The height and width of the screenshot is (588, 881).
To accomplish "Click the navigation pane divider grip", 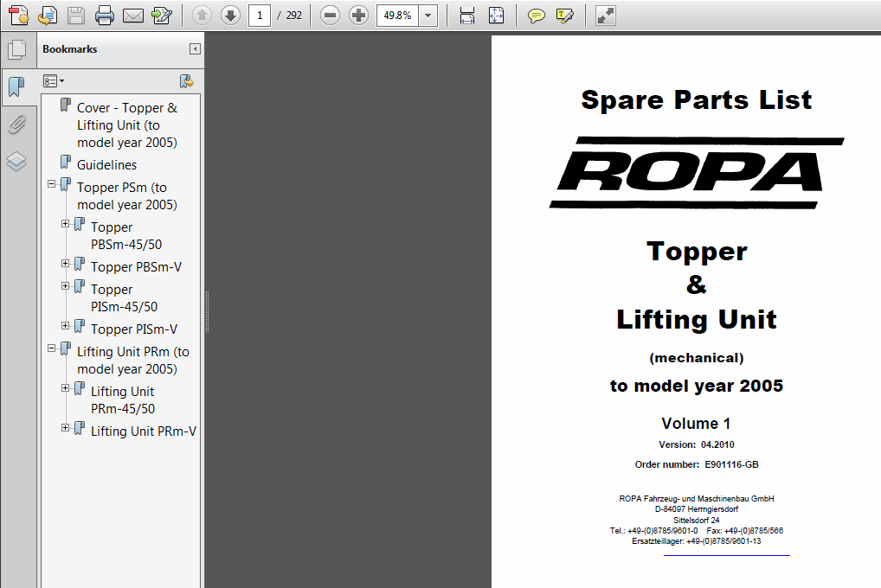I will click(x=207, y=311).
